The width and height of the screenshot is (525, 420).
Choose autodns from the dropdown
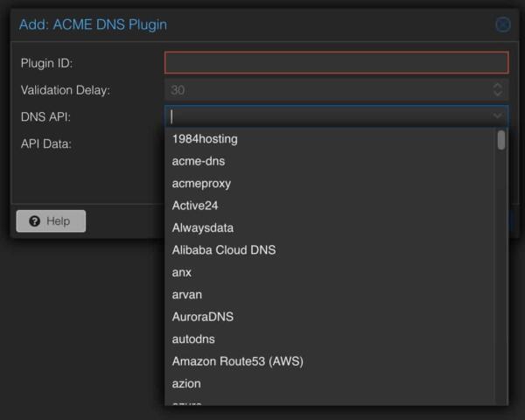pos(193,339)
